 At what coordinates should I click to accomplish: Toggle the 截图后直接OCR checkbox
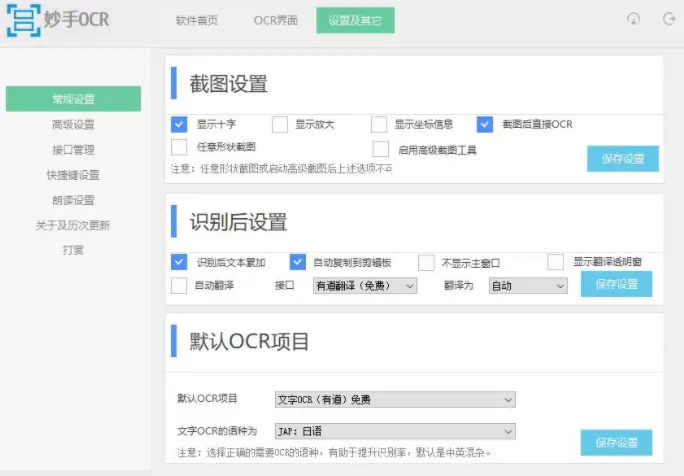pos(485,124)
